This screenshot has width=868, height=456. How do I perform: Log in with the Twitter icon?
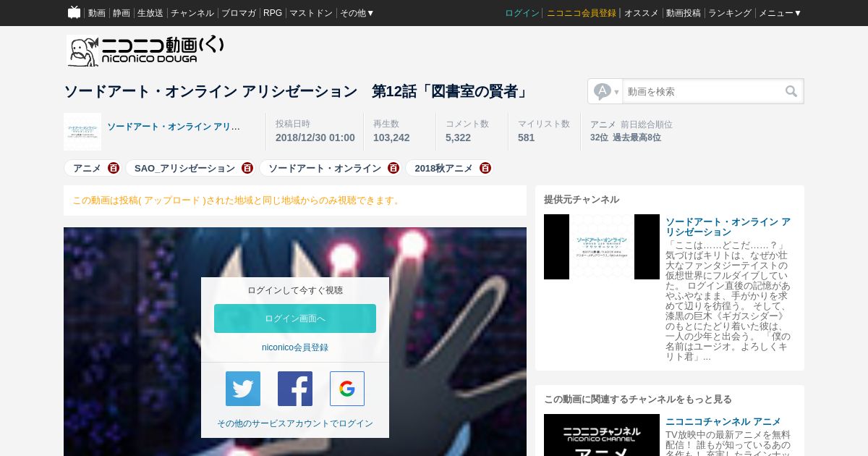pos(243,389)
